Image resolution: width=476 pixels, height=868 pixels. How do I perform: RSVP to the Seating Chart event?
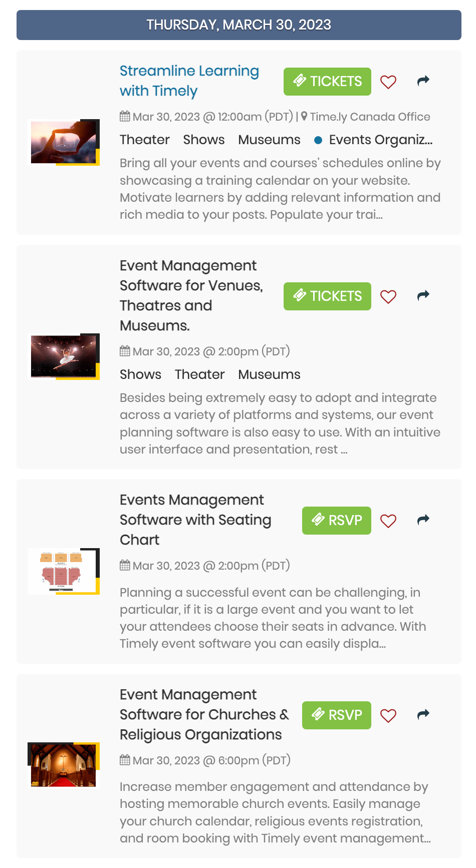tap(337, 521)
